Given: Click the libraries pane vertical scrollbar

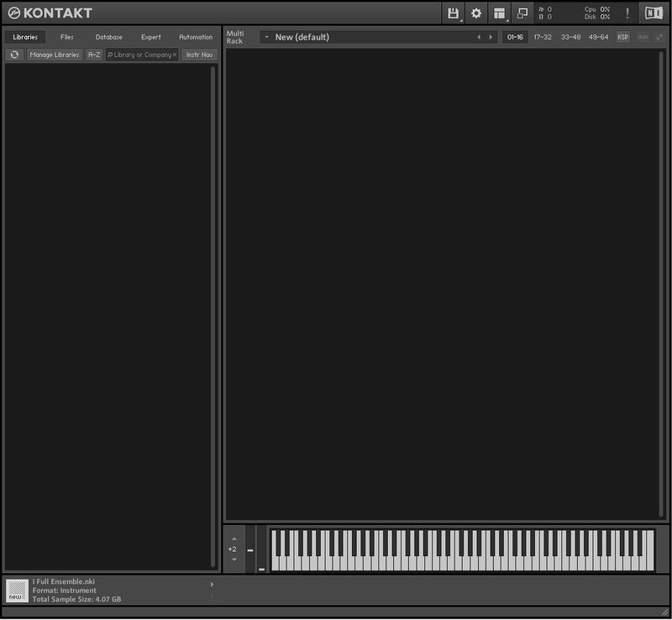Looking at the screenshot, I should [x=213, y=317].
